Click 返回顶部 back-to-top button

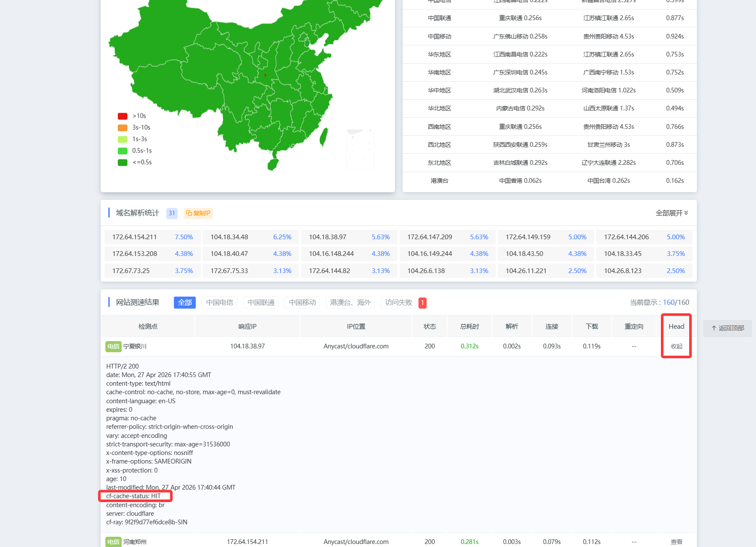(x=727, y=328)
